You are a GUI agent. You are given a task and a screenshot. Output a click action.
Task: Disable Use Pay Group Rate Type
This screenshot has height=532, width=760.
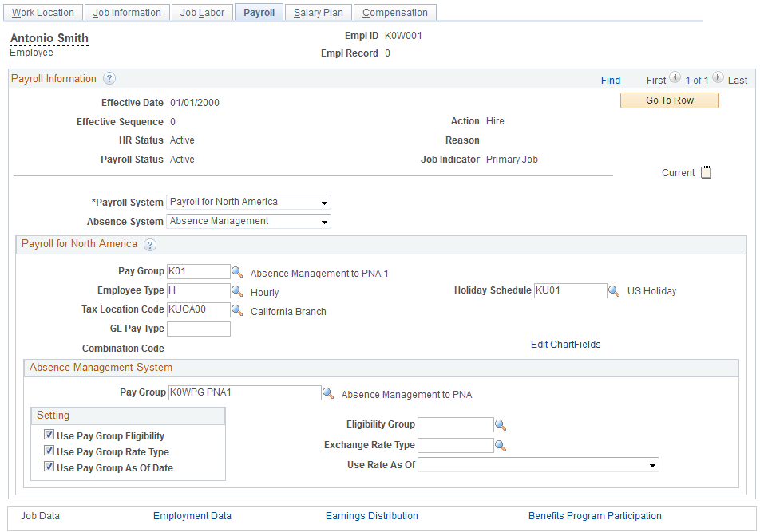[x=49, y=451]
